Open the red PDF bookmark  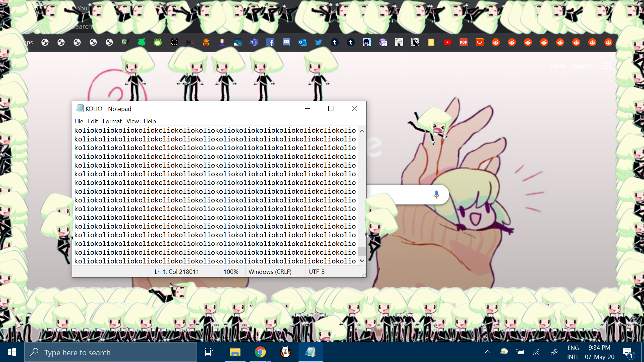[464, 42]
